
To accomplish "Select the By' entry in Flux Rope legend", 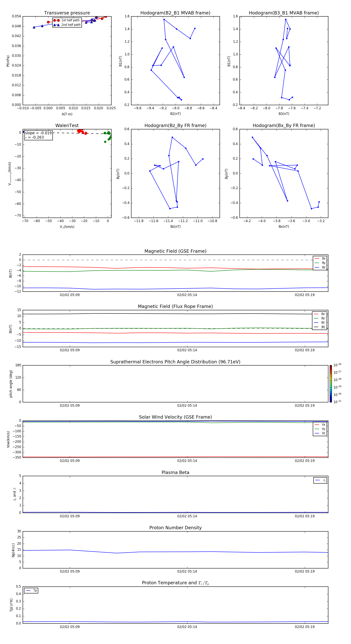I will (320, 318).
